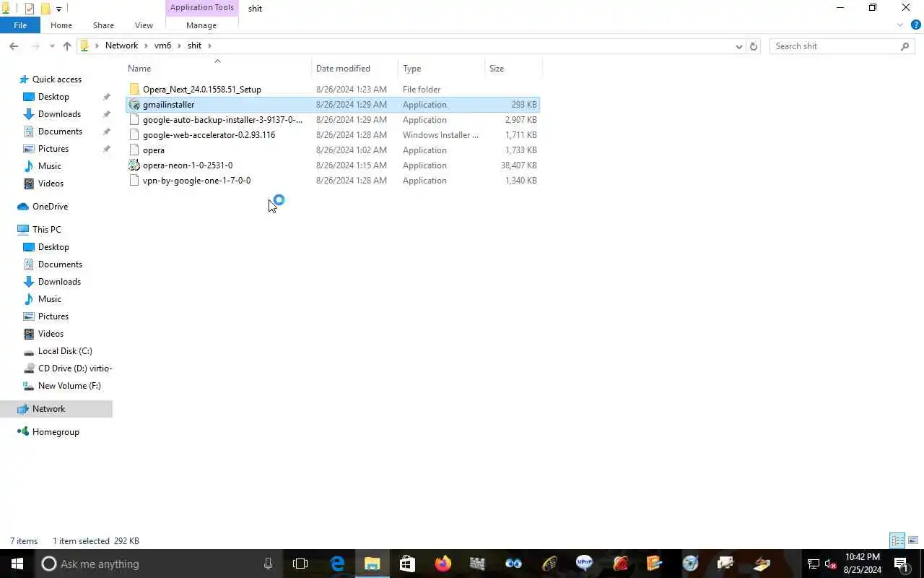The image size is (924, 578).
Task: Click the Properties quick access icon
Action: 30,9
